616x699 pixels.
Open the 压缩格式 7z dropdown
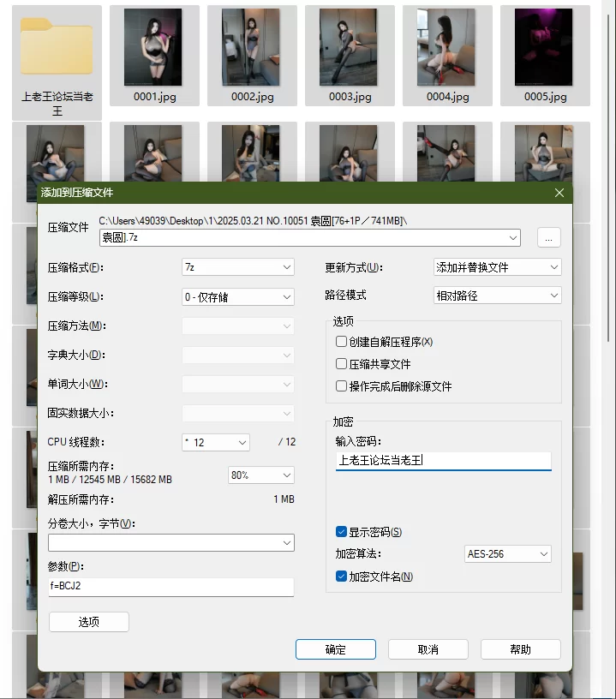[x=238, y=267]
